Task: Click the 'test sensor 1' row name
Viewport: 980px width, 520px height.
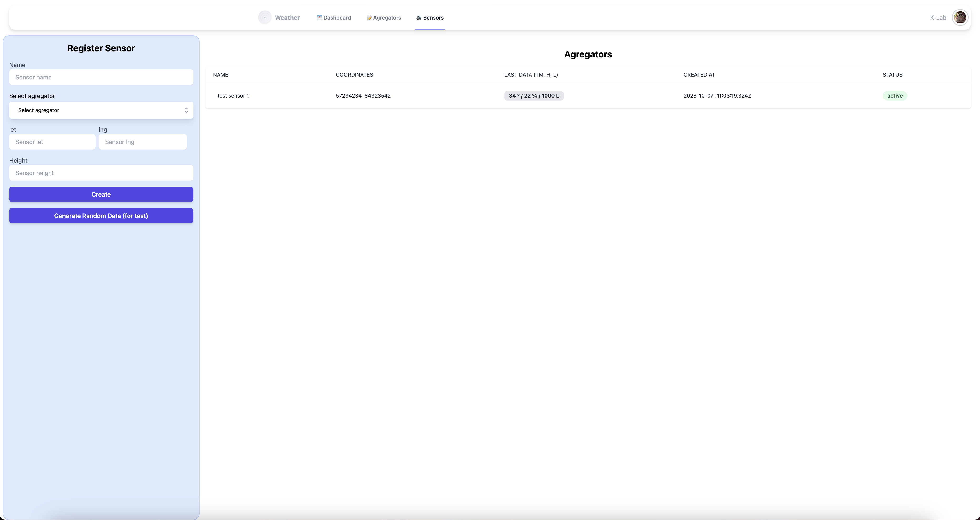Action: coord(233,96)
